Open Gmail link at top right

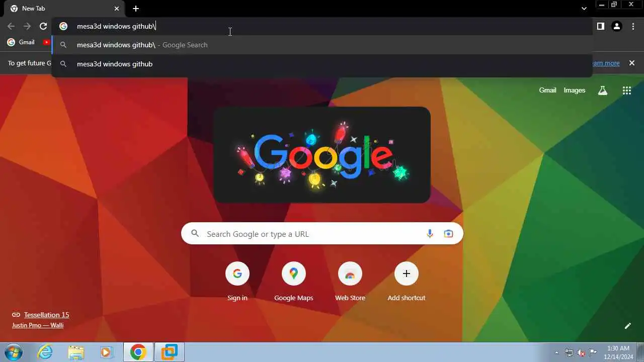click(547, 90)
